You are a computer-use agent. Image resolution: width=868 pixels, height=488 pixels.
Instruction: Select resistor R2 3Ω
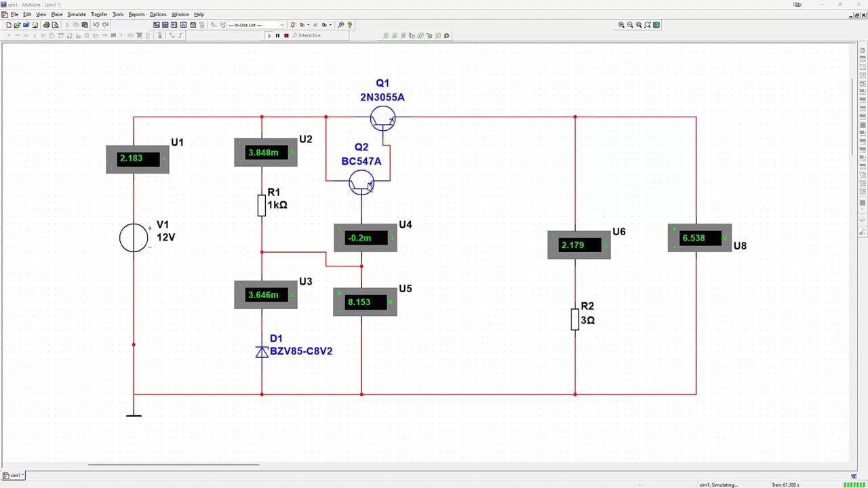[575, 319]
